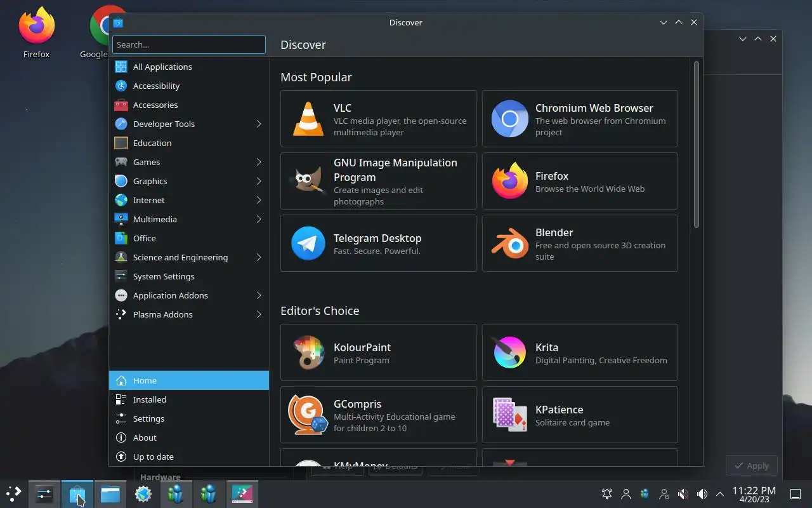The image size is (812, 508).
Task: Focus the Discover search field
Action: click(189, 44)
